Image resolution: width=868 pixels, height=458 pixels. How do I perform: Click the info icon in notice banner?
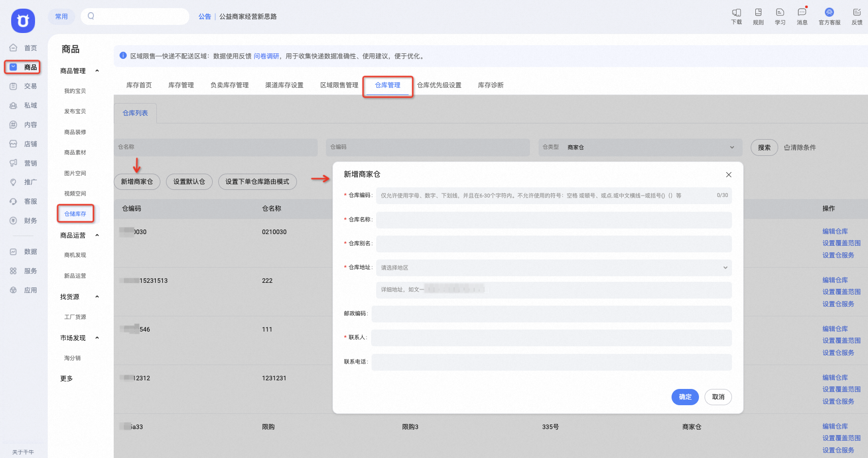123,56
